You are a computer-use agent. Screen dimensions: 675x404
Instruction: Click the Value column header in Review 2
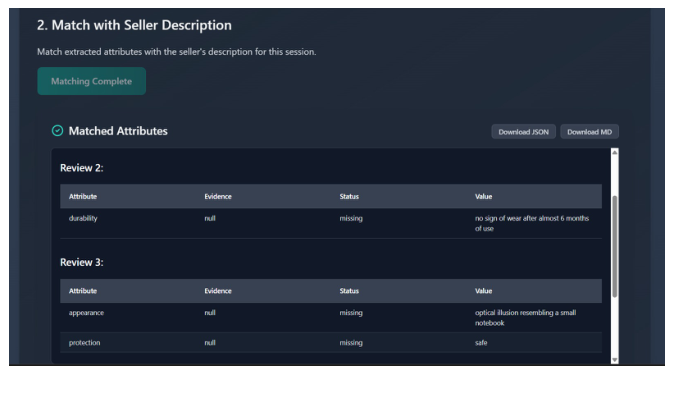tap(483, 196)
